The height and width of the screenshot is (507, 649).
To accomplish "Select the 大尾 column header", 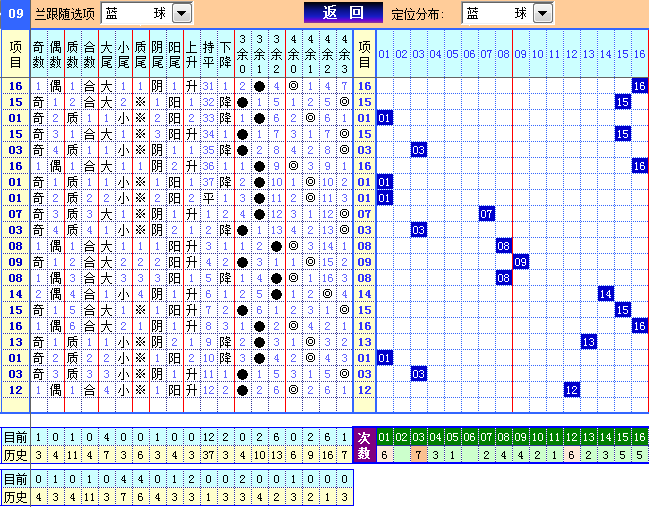I will point(106,54).
